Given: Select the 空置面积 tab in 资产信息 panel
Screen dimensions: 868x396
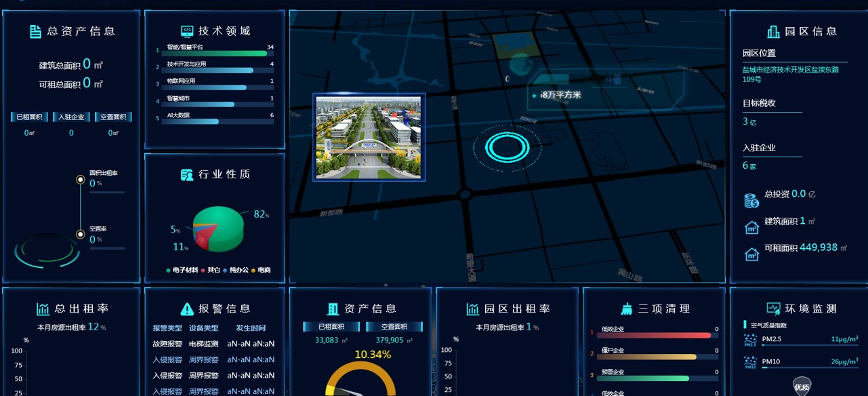Looking at the screenshot, I should coord(394,327).
